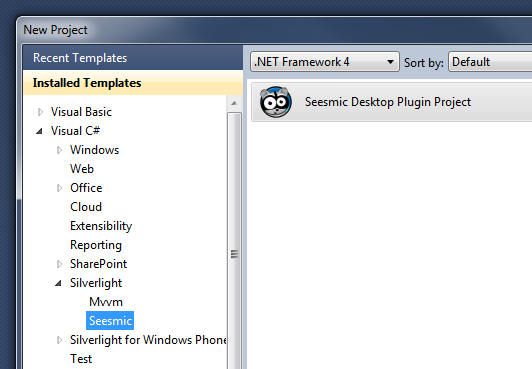Click the tree scrollbar thumb grip

point(234,254)
